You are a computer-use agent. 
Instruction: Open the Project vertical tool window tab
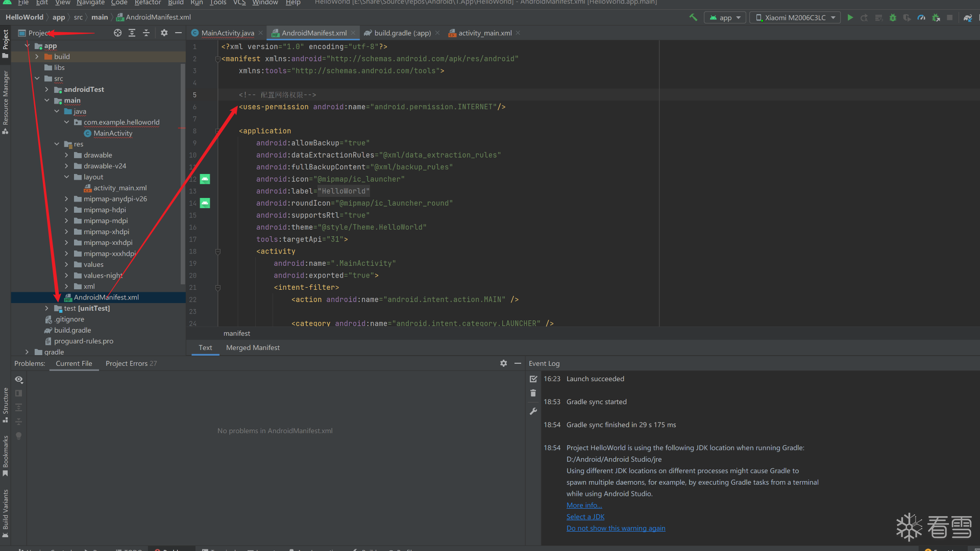6,40
